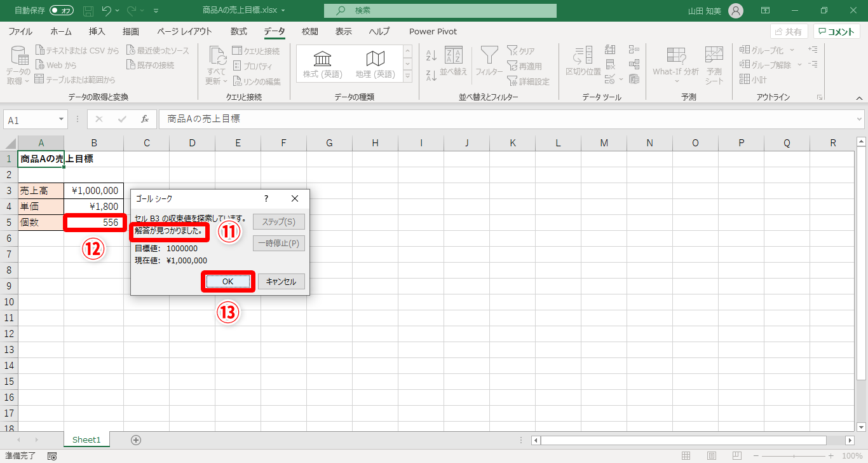Open Existing Connections (既存の接続)

pyautogui.click(x=150, y=65)
